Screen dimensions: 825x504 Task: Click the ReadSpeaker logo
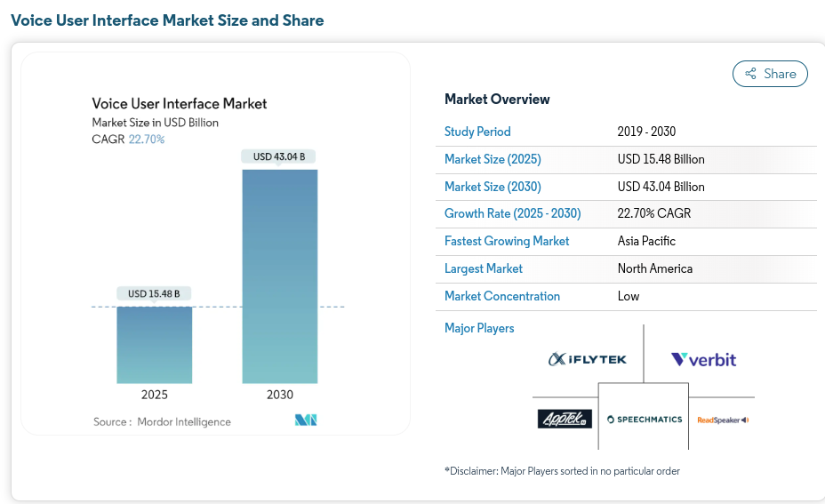coord(722,420)
